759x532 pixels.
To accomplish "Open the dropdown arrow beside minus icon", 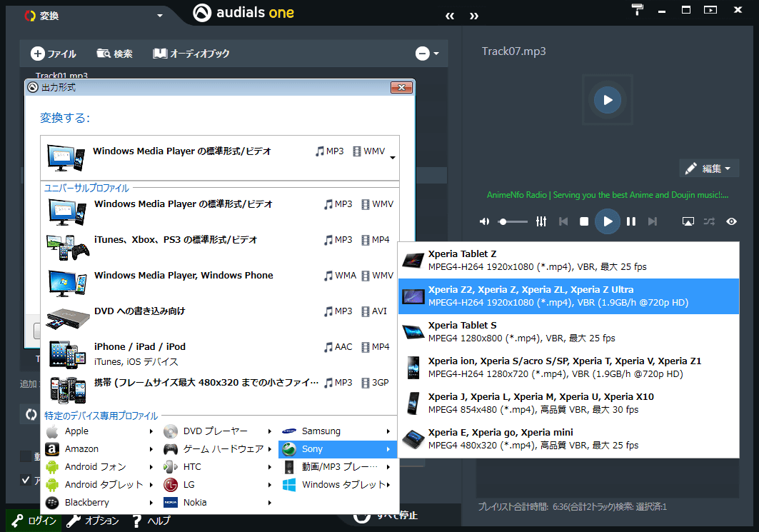I will point(436,54).
